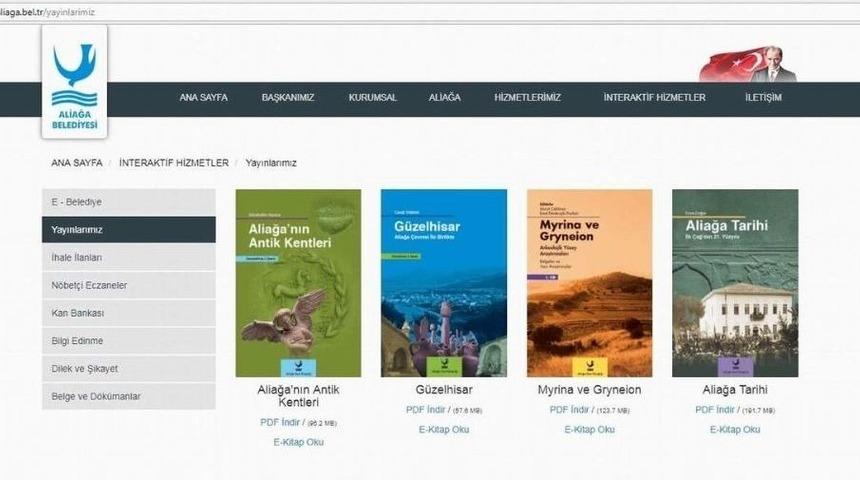Go to İNTERAKTİF HİZMETLER breadcrumb link

[174, 163]
